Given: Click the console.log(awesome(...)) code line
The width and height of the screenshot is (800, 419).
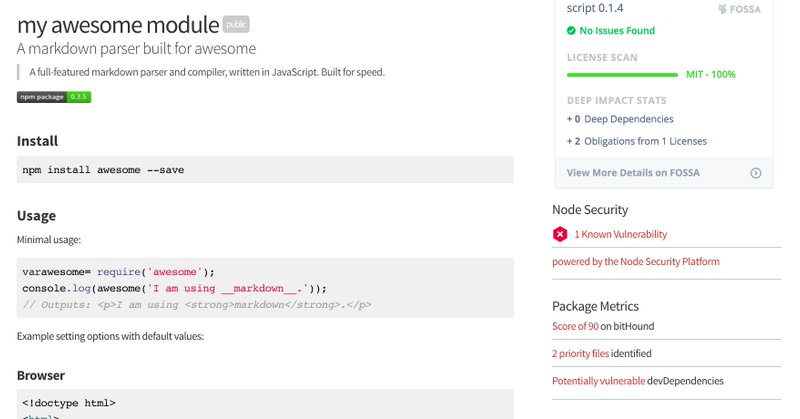Looking at the screenshot, I should [x=174, y=288].
